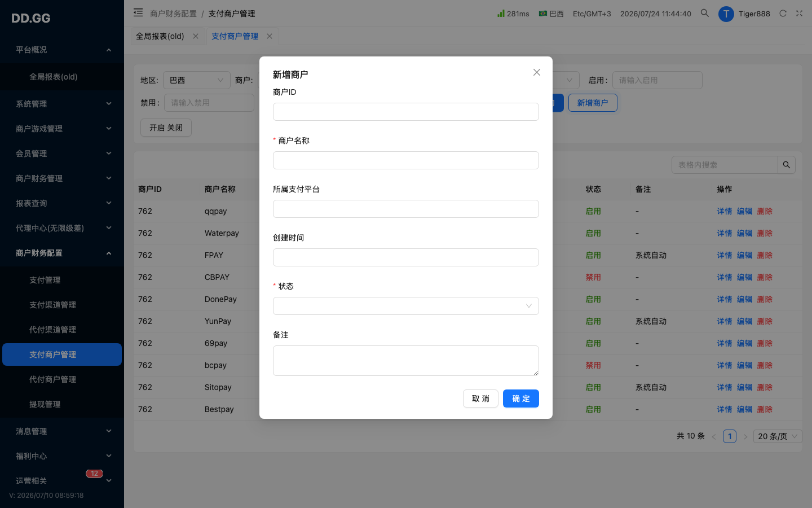Image resolution: width=812 pixels, height=508 pixels.
Task: Click 编辑 in the CBPAY row
Action: tap(744, 277)
